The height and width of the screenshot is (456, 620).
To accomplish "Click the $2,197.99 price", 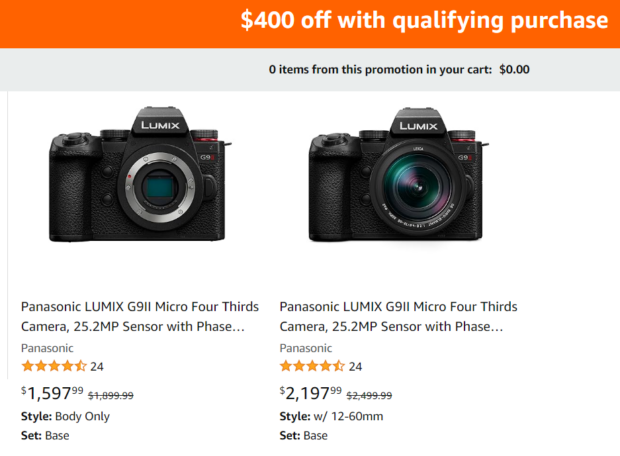I will (309, 393).
